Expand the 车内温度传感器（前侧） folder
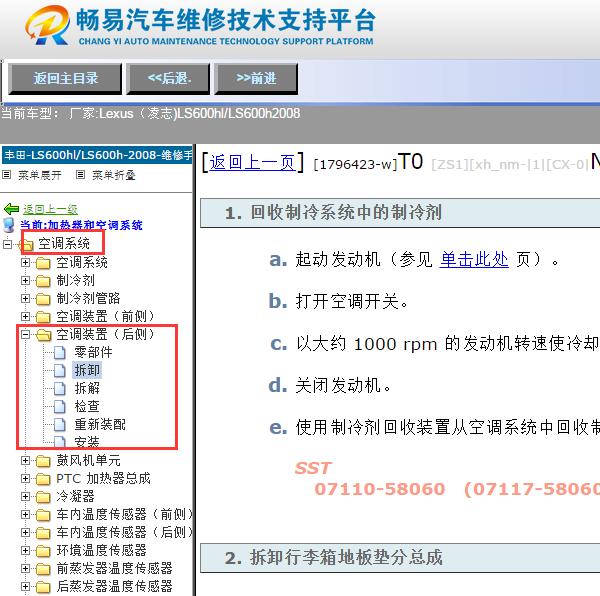The height and width of the screenshot is (596, 600). tap(25, 515)
